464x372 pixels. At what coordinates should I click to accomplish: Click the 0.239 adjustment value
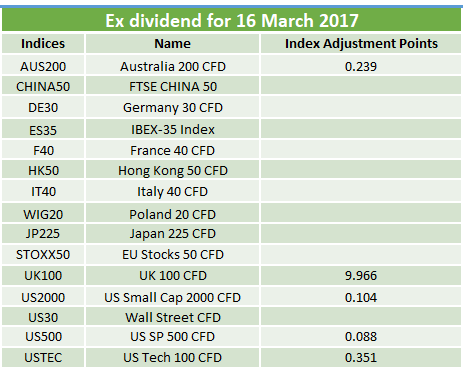coord(361,65)
